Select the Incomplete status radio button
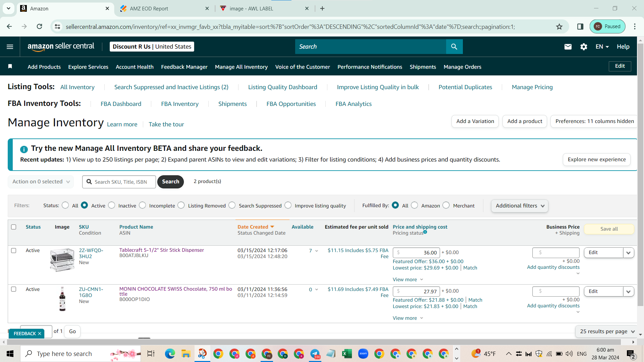The image size is (644, 362). tap(143, 205)
